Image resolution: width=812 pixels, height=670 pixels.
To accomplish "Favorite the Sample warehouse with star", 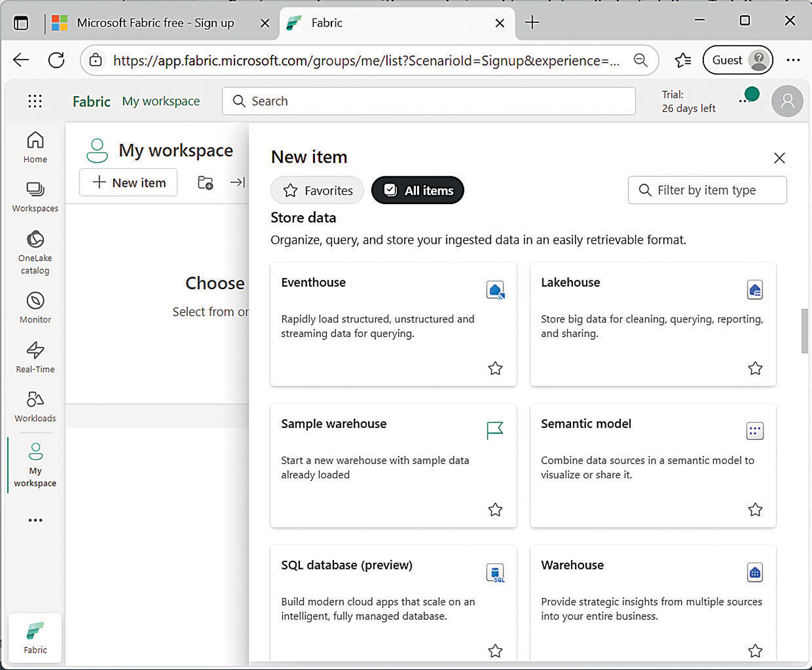I will pos(495,510).
